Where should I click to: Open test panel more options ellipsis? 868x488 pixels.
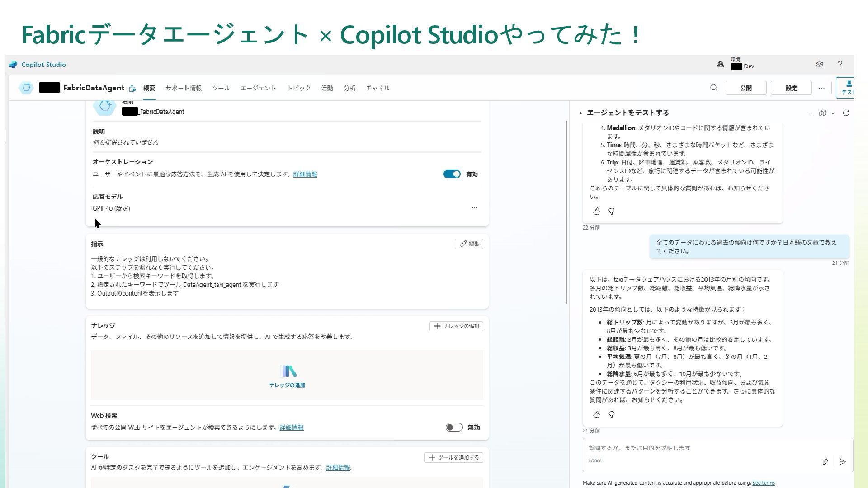pos(810,113)
